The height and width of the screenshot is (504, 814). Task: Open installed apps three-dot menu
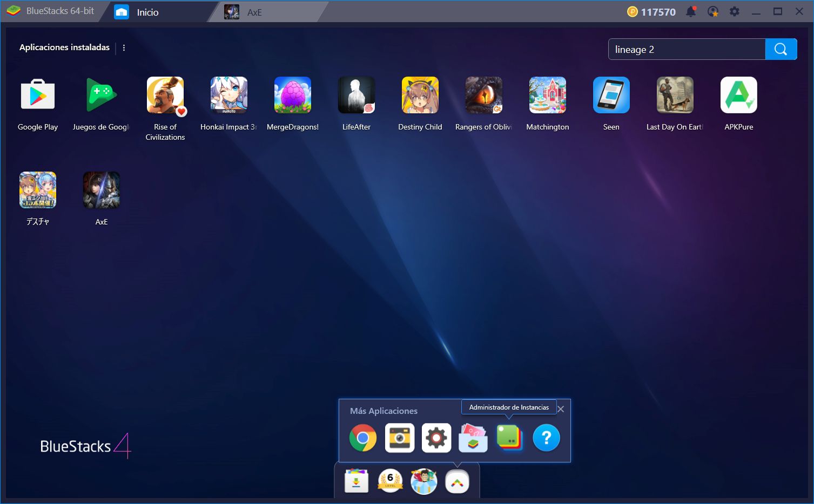(x=124, y=47)
